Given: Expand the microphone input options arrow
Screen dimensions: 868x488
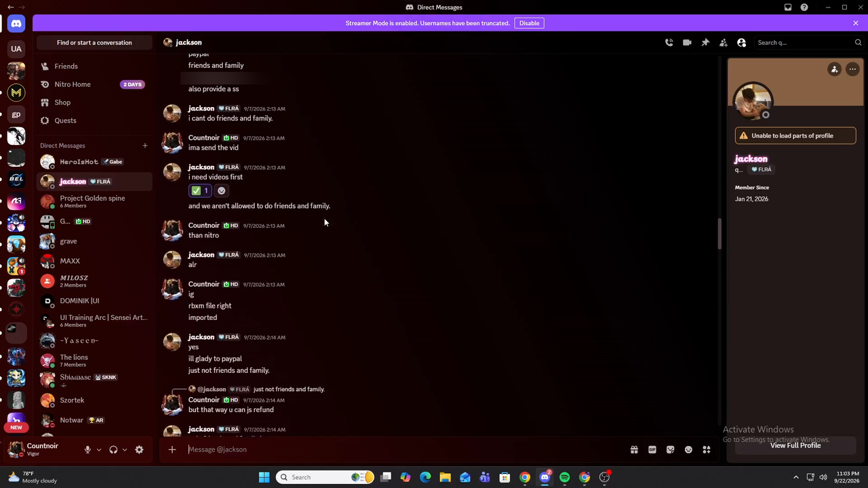Looking at the screenshot, I should pos(99,449).
